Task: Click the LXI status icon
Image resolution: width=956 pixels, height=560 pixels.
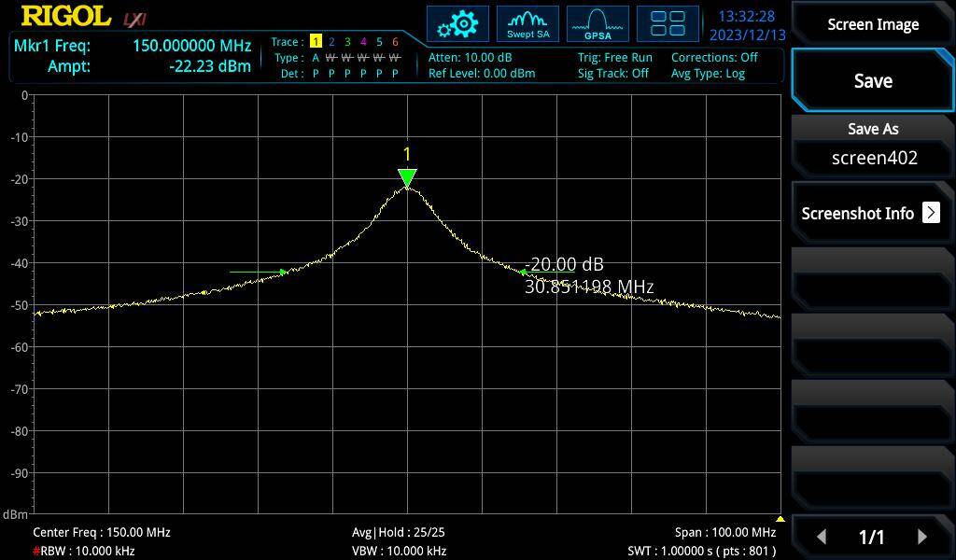Action: [135, 19]
